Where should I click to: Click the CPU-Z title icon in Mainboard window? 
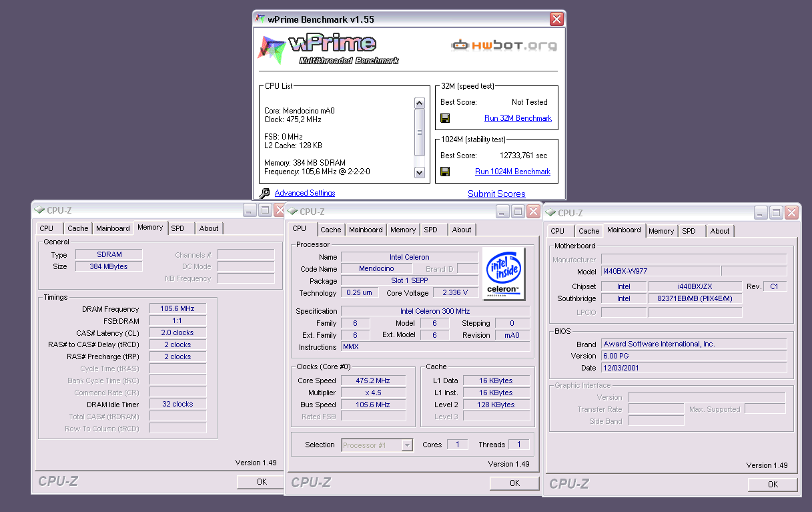[x=550, y=213]
